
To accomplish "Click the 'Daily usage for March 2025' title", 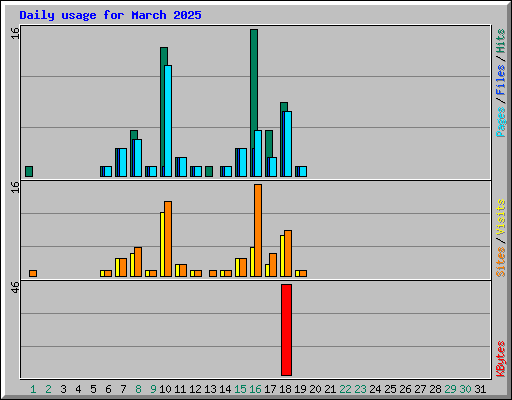I will tap(110, 15).
